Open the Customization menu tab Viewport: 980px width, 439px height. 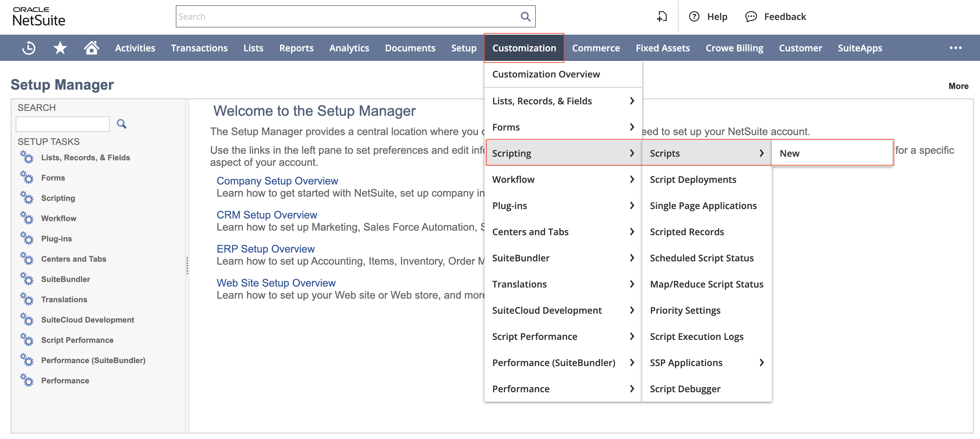[524, 48]
